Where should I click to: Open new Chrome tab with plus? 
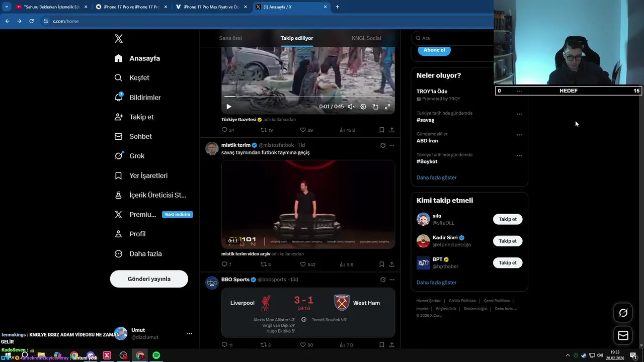coord(337,7)
